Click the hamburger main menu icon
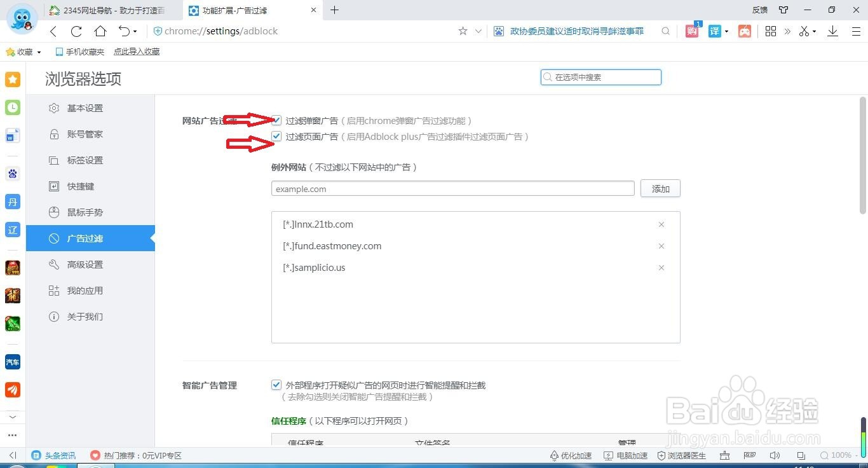Viewport: 868px width, 468px height. [x=857, y=31]
